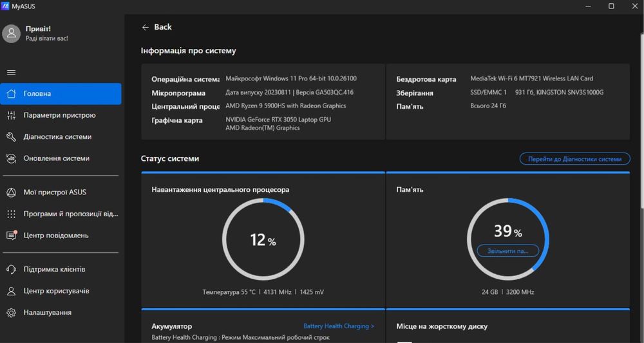The height and width of the screenshot is (343, 644).
Task: Open Діагностика системи page
Action: (61, 137)
